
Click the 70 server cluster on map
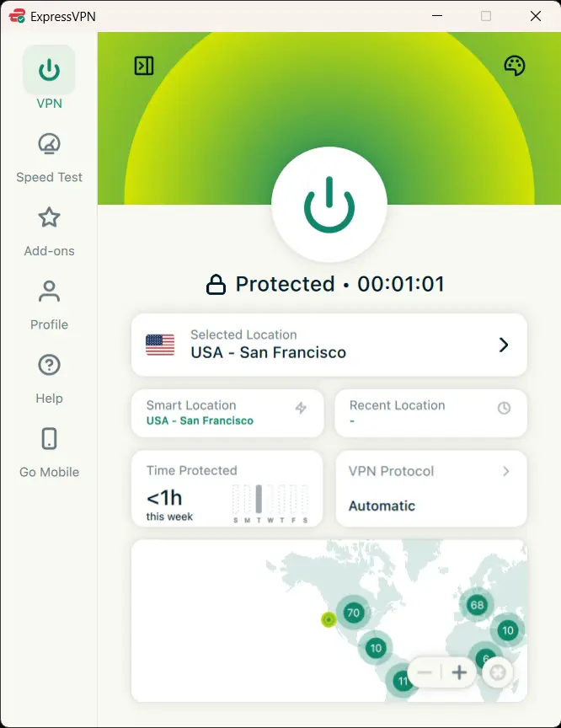[354, 613]
